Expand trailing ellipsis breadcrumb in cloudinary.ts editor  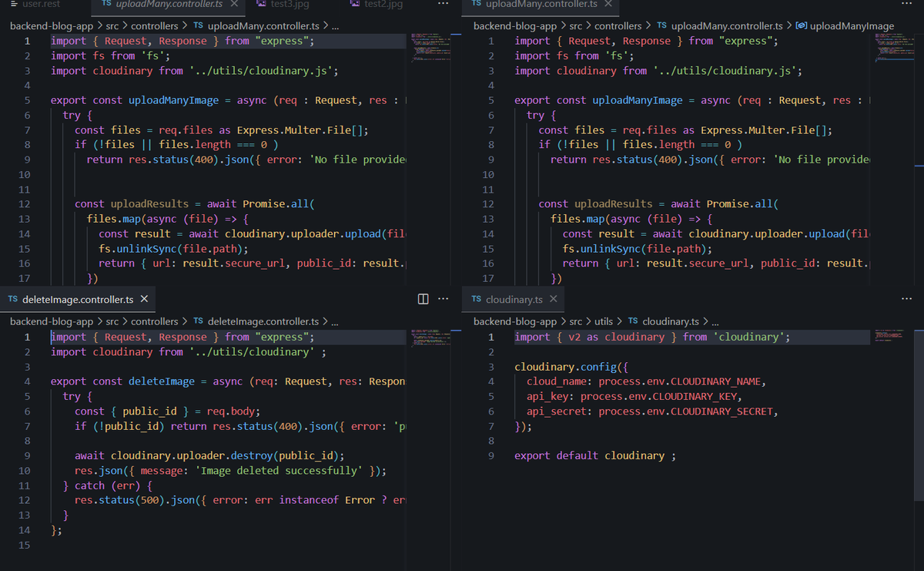[715, 321]
